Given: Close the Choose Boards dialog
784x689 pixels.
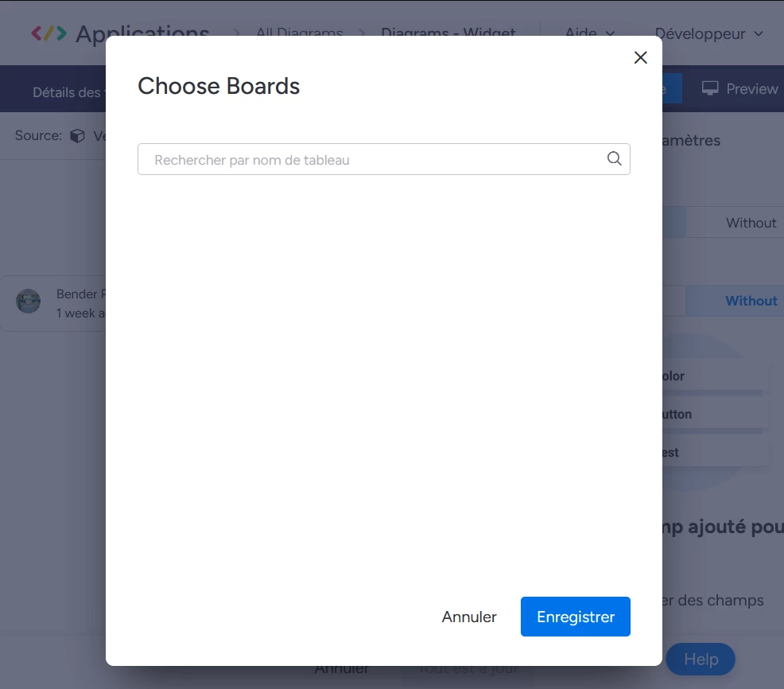Looking at the screenshot, I should [x=641, y=57].
